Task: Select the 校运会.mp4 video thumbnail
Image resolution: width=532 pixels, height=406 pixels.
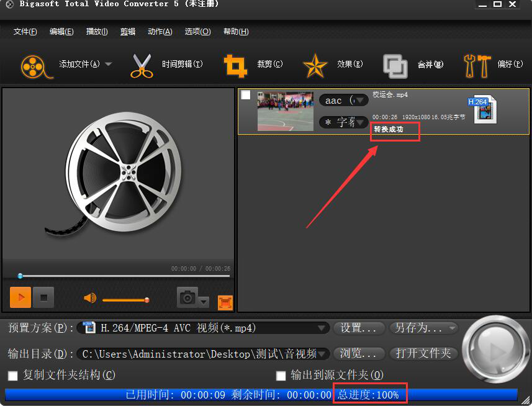Action: coord(286,111)
